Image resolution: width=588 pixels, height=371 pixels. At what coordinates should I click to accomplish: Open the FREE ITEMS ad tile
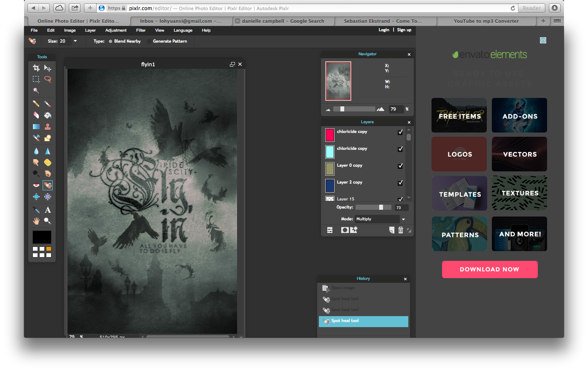pyautogui.click(x=459, y=116)
